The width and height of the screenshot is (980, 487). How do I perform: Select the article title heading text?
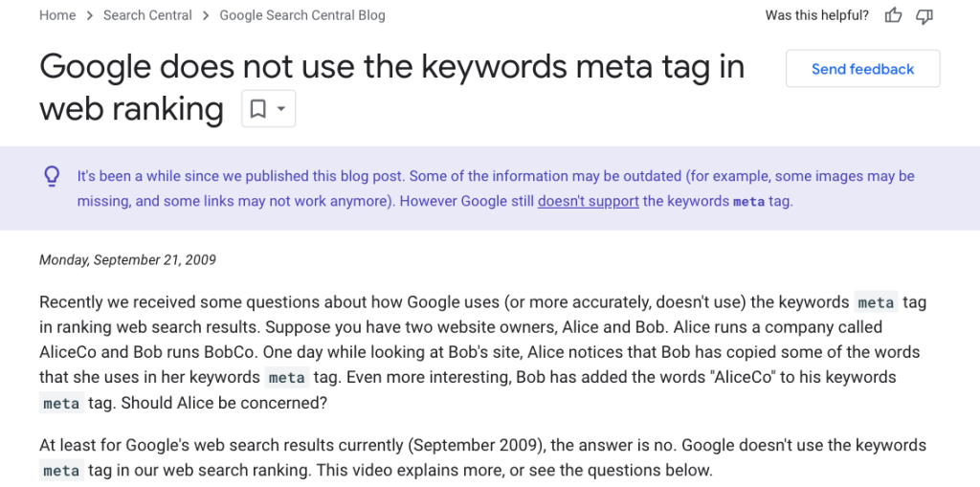[x=391, y=87]
